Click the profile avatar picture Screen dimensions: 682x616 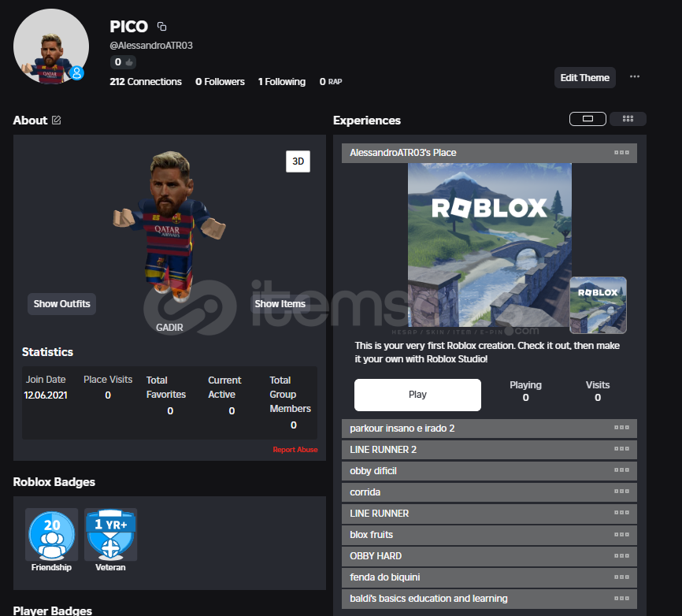click(51, 46)
